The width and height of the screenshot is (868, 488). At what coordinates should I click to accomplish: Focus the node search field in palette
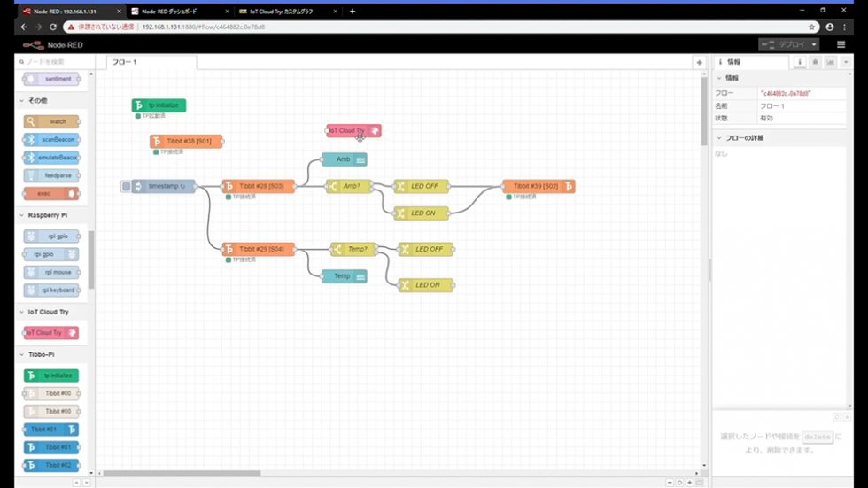51,62
